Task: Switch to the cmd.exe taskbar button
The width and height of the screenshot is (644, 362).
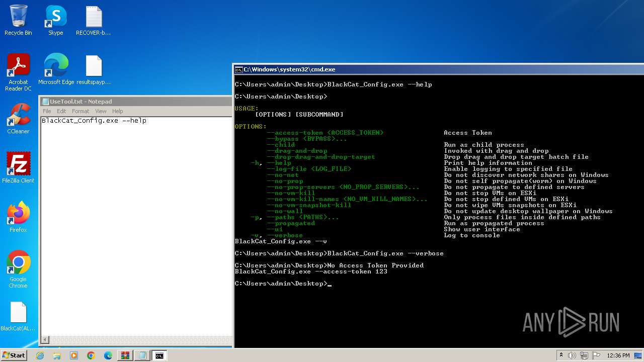Action: [159, 355]
